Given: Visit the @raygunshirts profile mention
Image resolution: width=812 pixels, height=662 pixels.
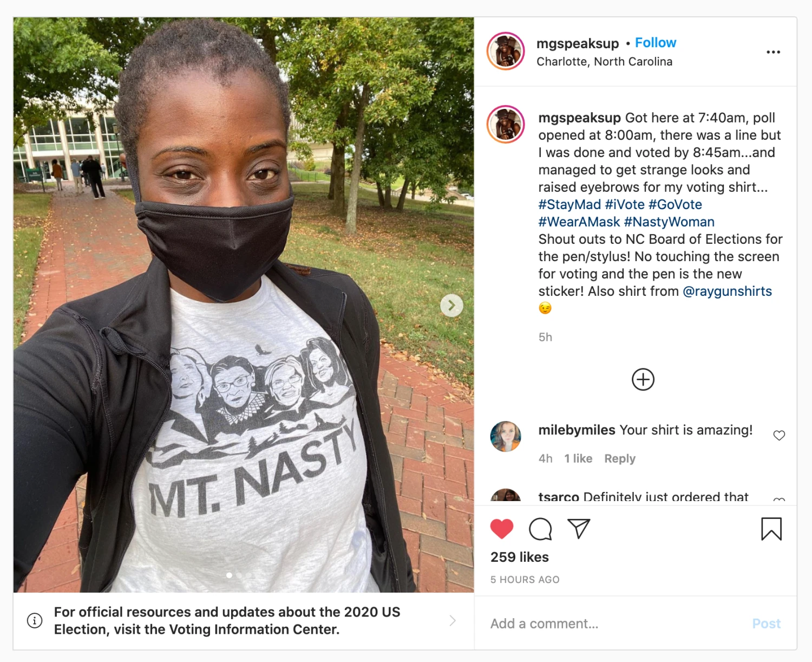Looking at the screenshot, I should (727, 291).
